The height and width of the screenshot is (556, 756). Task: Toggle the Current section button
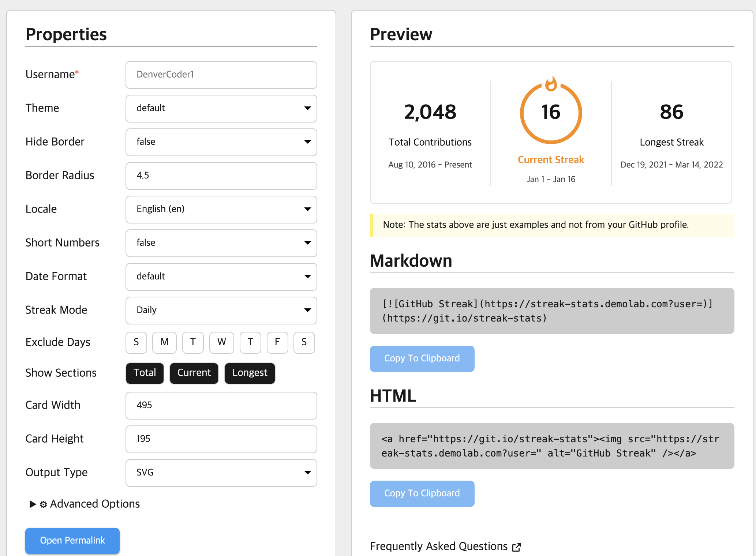194,373
